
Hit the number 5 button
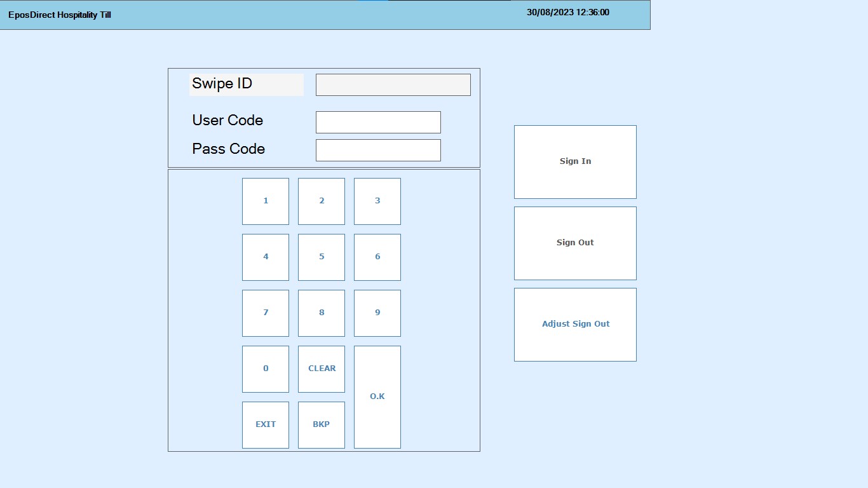point(321,257)
